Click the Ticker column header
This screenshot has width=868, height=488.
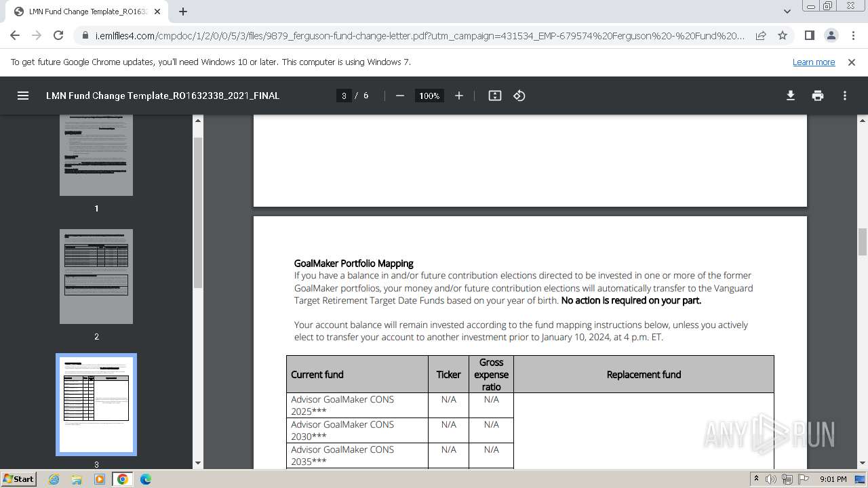[x=448, y=374]
